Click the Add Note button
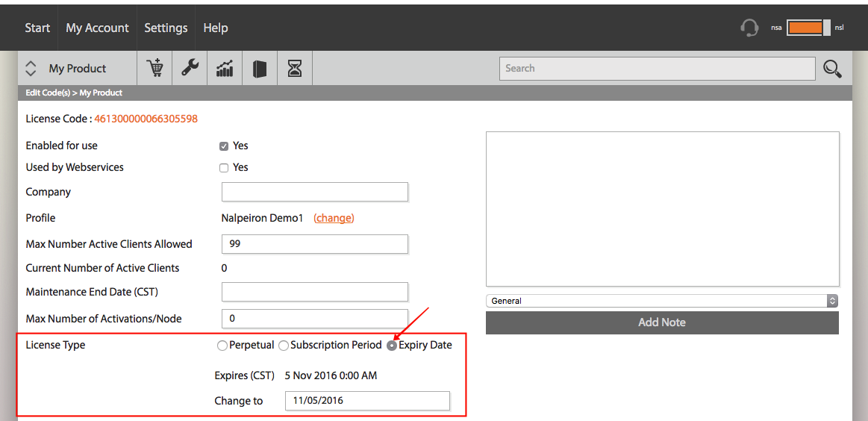This screenshot has height=421, width=868. [662, 322]
